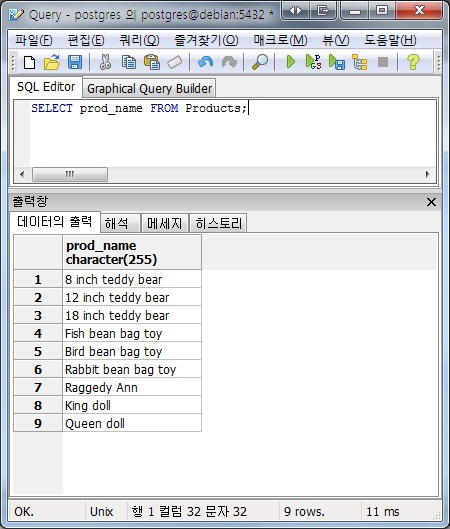Click the cell 'Rabbit bean bag toy'
Image resolution: width=450 pixels, height=529 pixels.
pyautogui.click(x=132, y=369)
